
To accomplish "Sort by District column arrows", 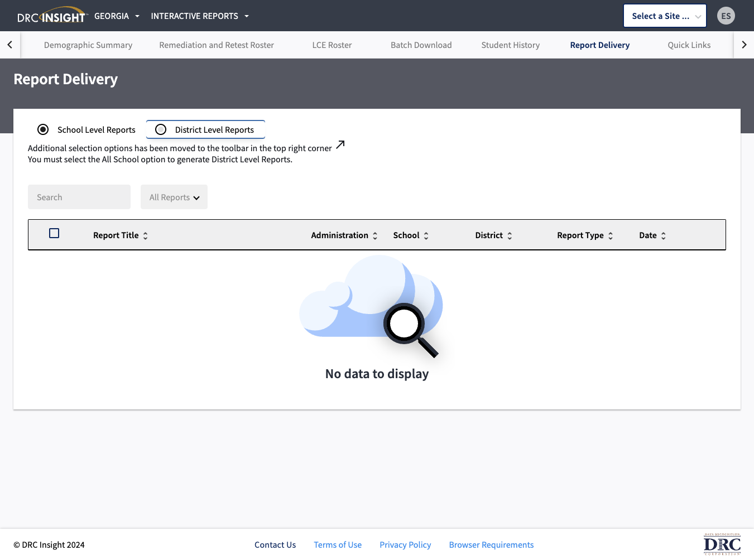I will pos(510,235).
